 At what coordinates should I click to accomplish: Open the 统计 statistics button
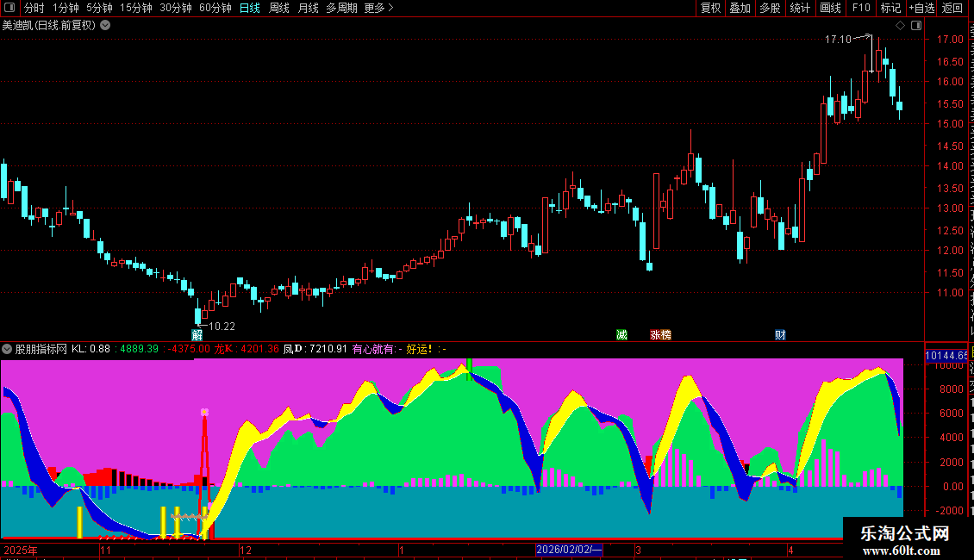click(x=800, y=8)
